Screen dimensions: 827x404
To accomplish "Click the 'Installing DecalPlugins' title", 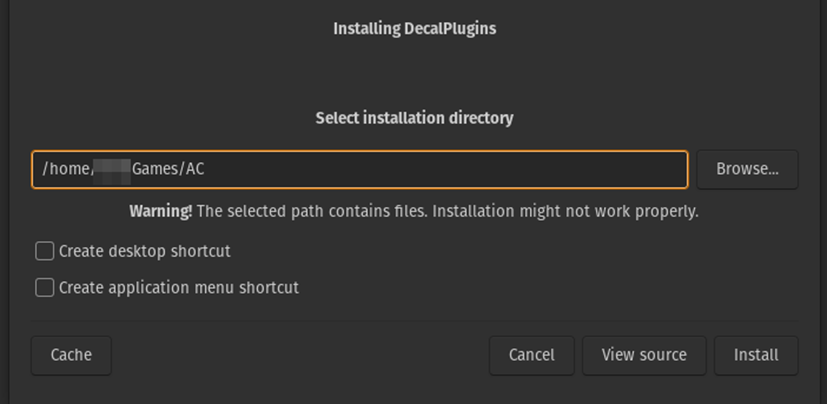I will pos(414,28).
